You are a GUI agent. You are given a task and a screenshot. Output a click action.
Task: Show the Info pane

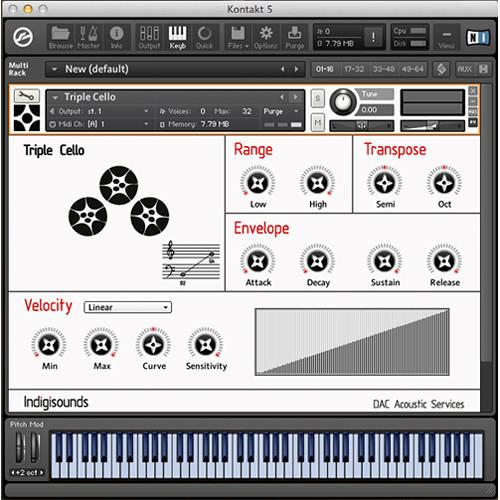(x=116, y=37)
